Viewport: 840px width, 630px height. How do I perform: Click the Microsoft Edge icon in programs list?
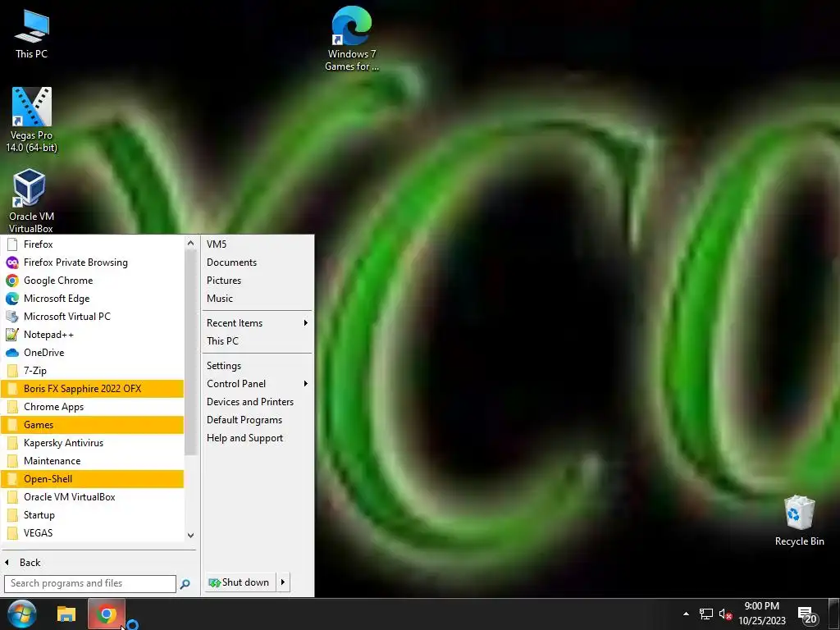(11, 299)
